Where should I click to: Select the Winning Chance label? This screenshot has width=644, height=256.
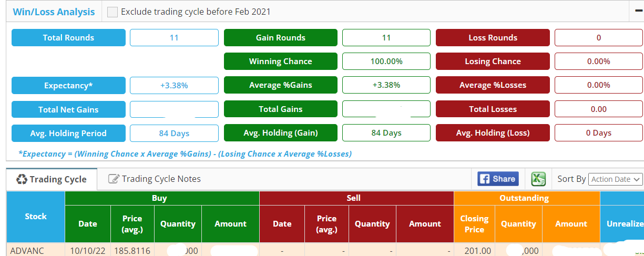[x=280, y=62]
